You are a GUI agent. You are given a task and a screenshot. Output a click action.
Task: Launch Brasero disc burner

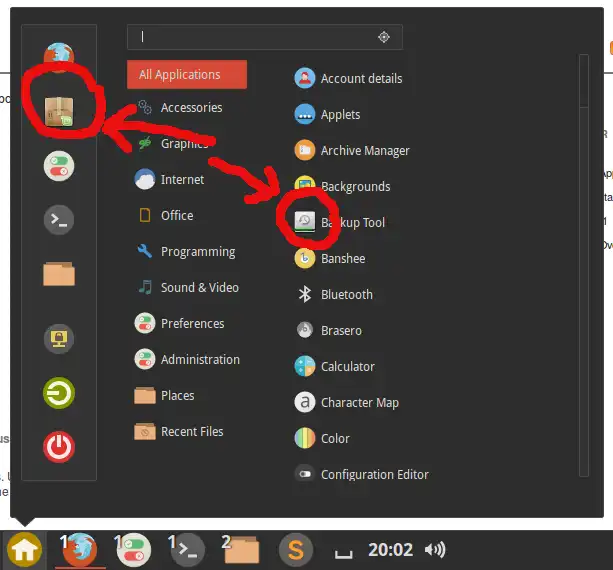pyautogui.click(x=328, y=330)
